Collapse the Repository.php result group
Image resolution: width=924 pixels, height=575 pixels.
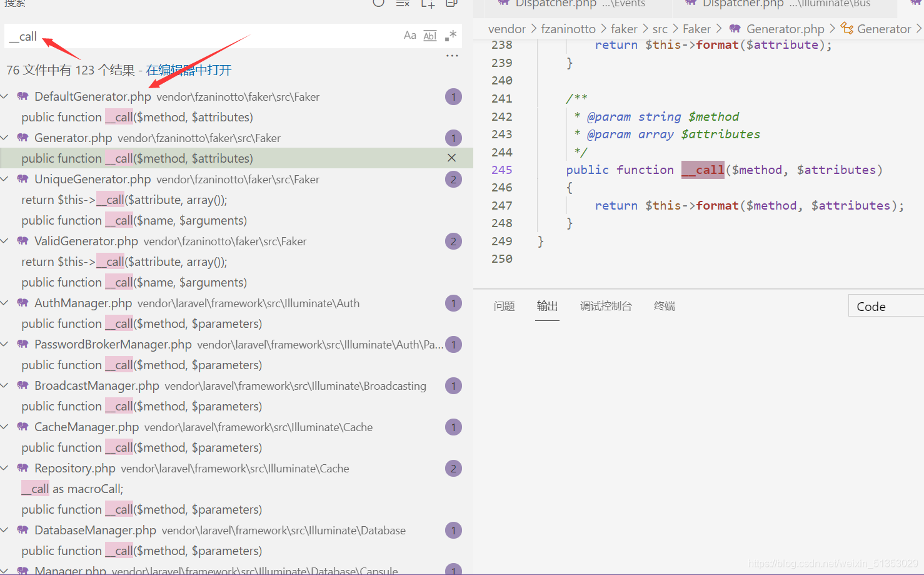click(5, 468)
